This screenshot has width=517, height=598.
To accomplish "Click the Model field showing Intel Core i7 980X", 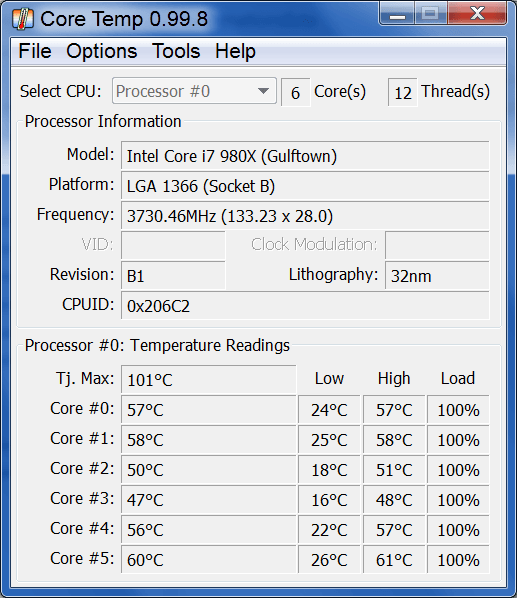I will pyautogui.click(x=305, y=156).
